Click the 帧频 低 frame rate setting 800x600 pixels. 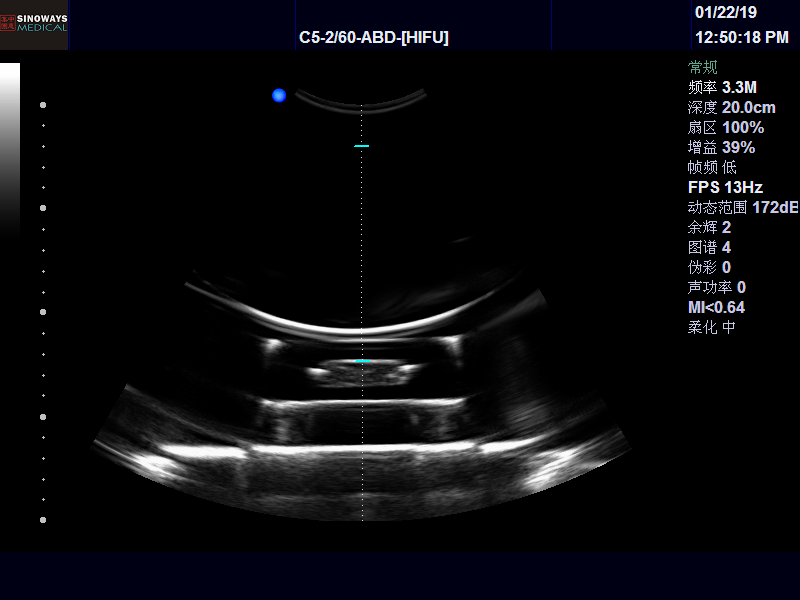pyautogui.click(x=712, y=167)
